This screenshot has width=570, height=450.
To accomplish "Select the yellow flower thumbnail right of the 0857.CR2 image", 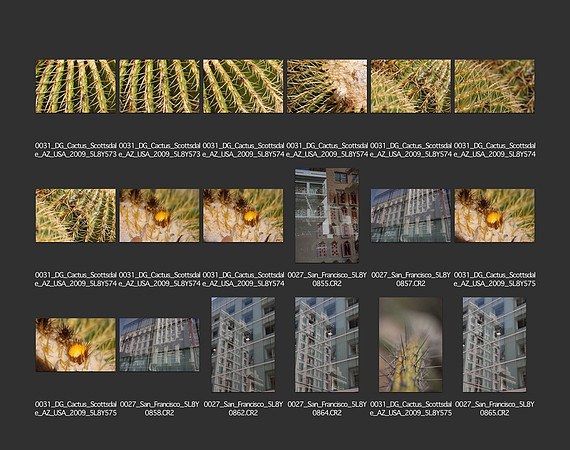I will (494, 216).
